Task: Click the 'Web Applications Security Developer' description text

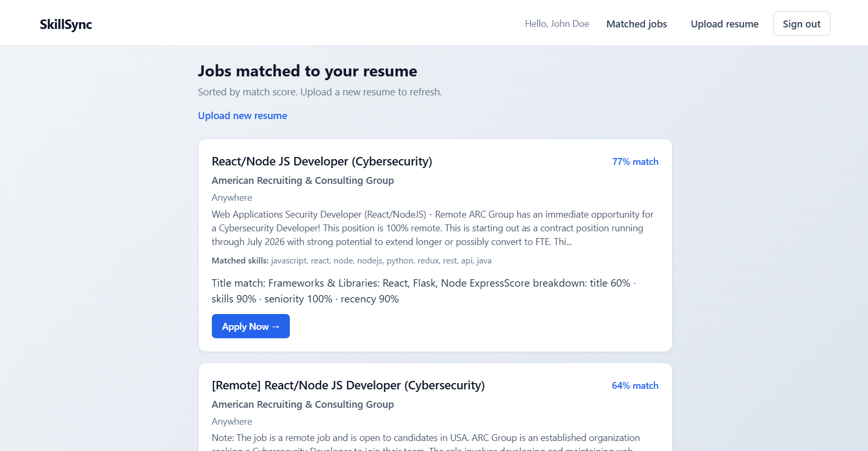Action: coord(433,228)
